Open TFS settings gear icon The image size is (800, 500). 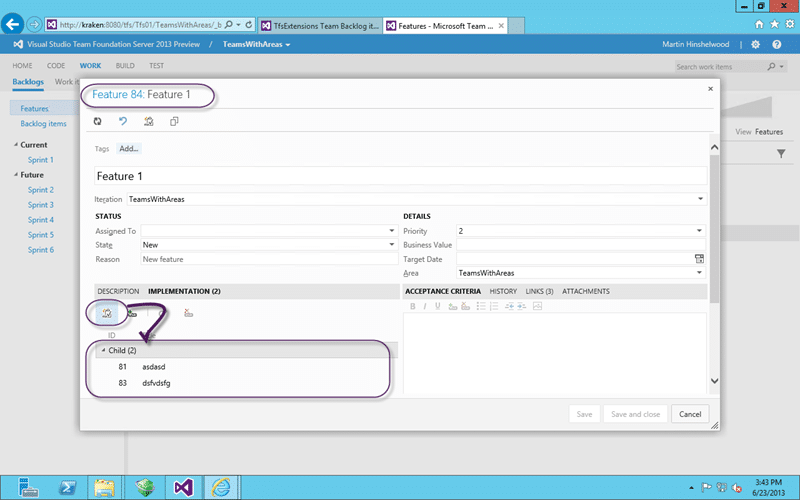click(x=756, y=44)
